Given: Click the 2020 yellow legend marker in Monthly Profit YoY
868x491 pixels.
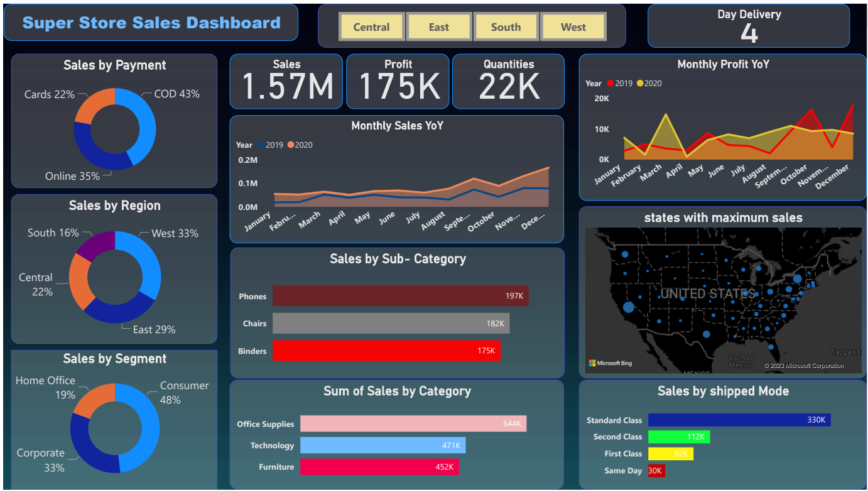Looking at the screenshot, I should [640, 83].
